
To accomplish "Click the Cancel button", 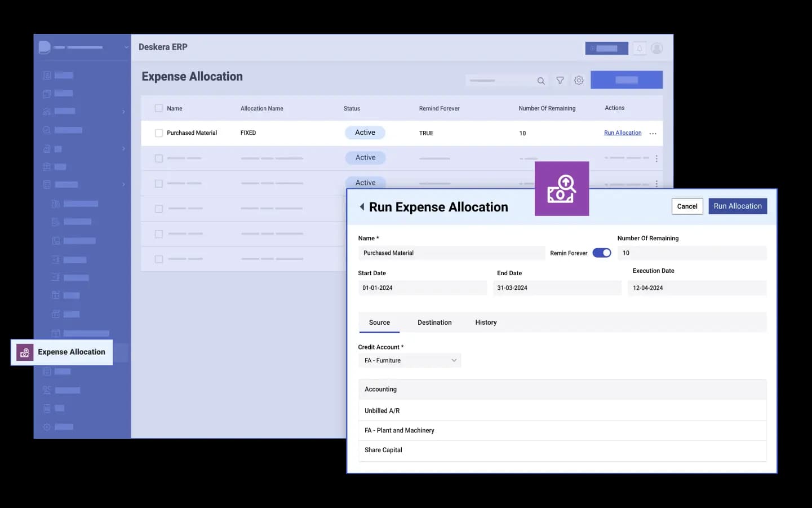I will pos(687,206).
